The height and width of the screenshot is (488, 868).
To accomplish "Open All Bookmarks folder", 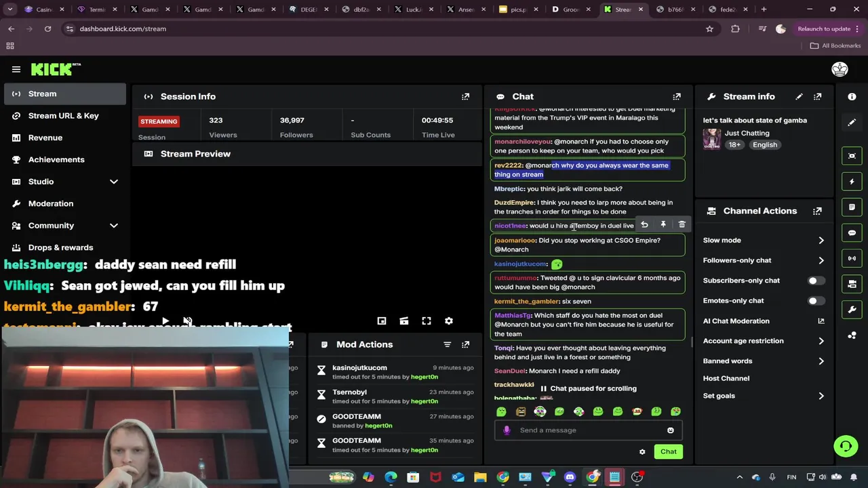I will [x=835, y=45].
